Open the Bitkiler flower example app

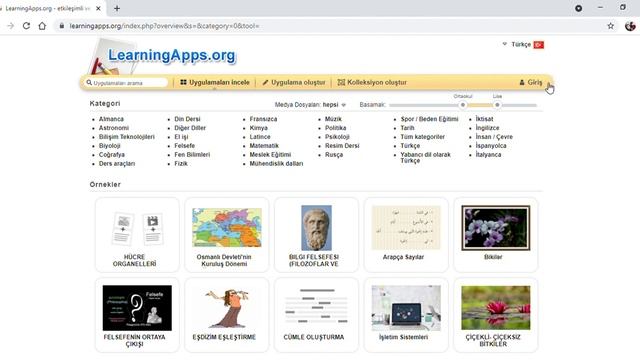coord(496,235)
